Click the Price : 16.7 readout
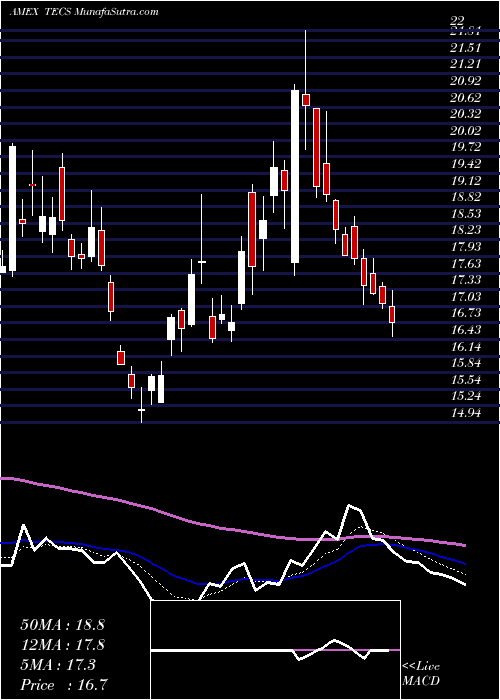This screenshot has width=500, height=700. 64,685
